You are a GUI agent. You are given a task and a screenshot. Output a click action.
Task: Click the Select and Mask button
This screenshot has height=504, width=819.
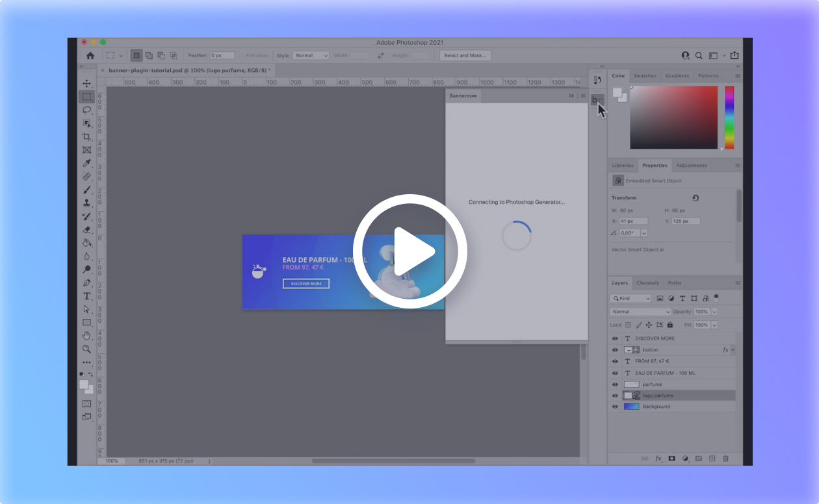(465, 56)
